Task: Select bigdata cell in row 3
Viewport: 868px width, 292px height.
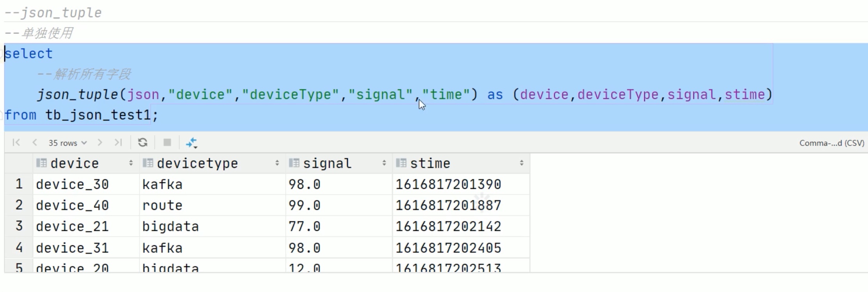Action: [213, 226]
